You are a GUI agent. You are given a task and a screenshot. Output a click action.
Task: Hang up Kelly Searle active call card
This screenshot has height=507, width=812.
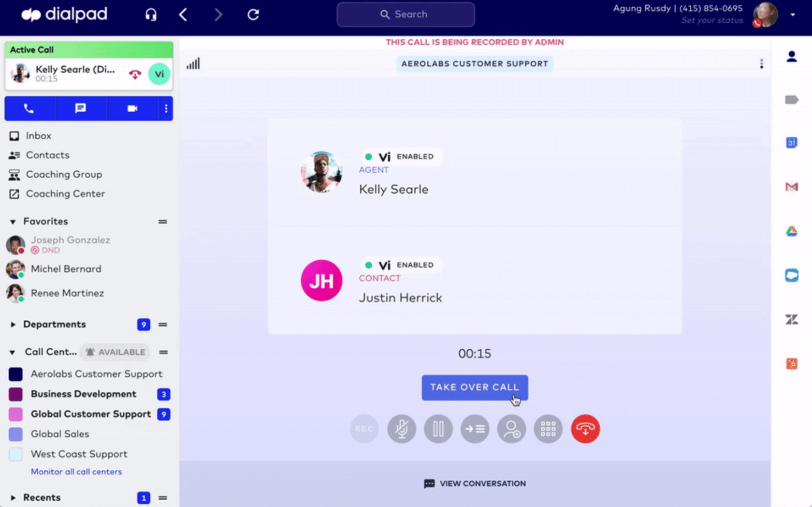pyautogui.click(x=135, y=74)
